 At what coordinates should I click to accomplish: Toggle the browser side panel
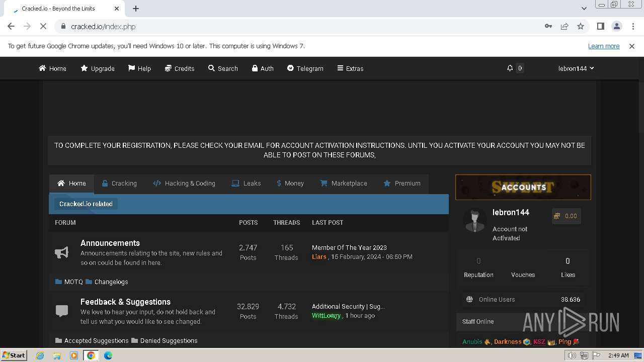pyautogui.click(x=600, y=26)
